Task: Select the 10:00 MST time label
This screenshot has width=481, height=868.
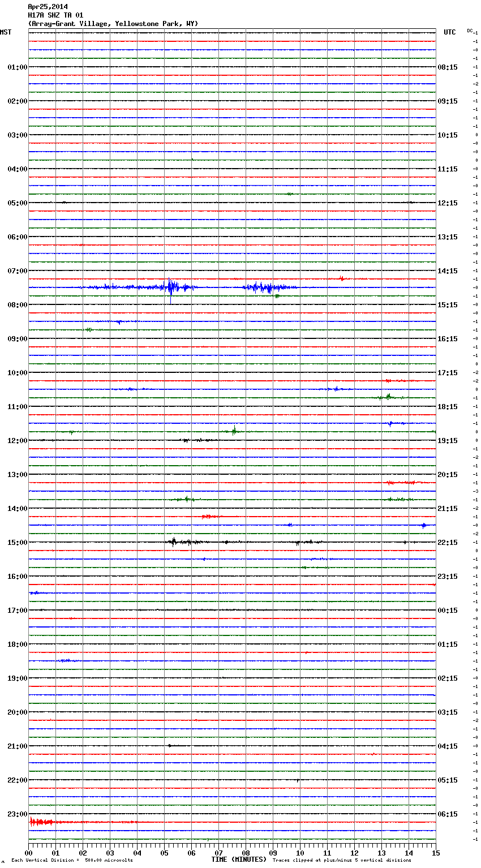Action: pyautogui.click(x=17, y=373)
